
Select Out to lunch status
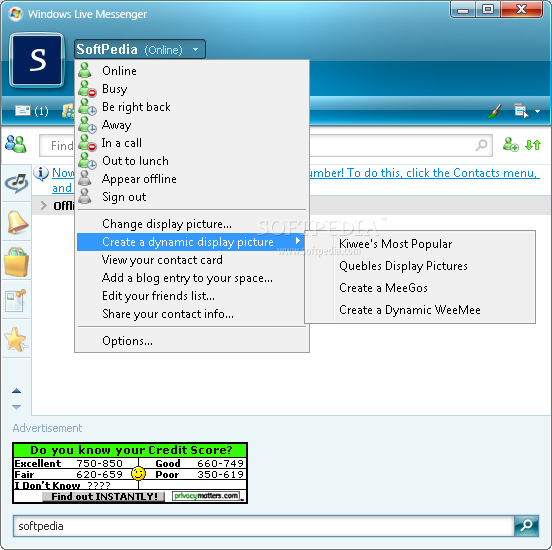[192, 161]
